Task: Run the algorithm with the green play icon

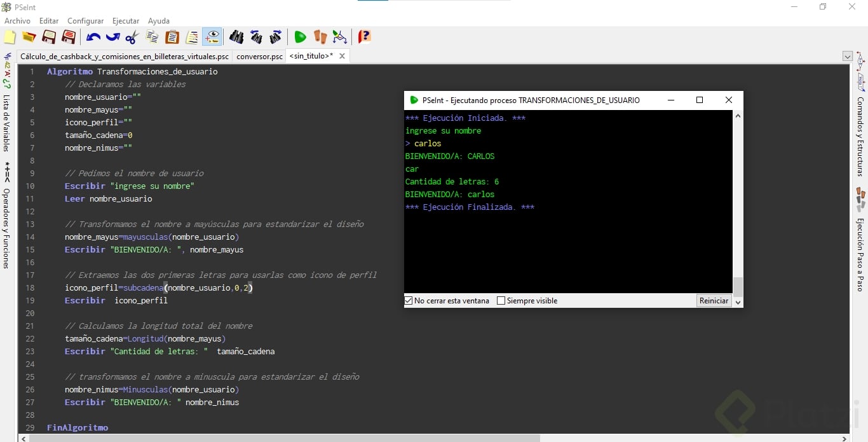Action: (x=300, y=37)
